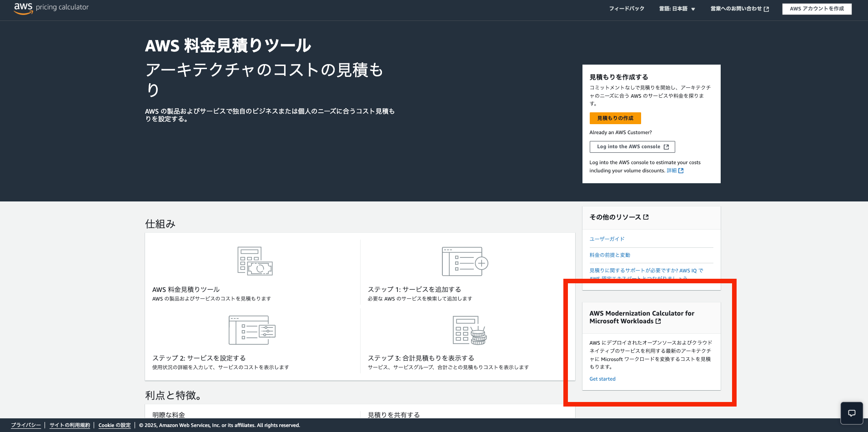The height and width of the screenshot is (432, 868).
Task: Click the Get started link
Action: coord(602,379)
